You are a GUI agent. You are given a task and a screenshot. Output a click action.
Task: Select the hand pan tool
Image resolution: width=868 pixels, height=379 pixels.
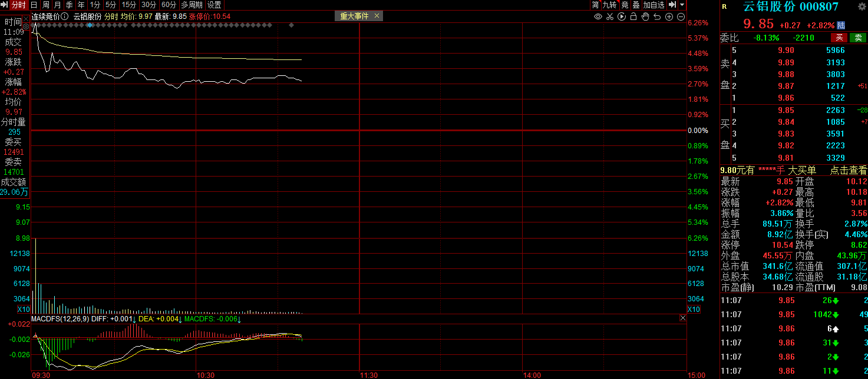tap(646, 16)
